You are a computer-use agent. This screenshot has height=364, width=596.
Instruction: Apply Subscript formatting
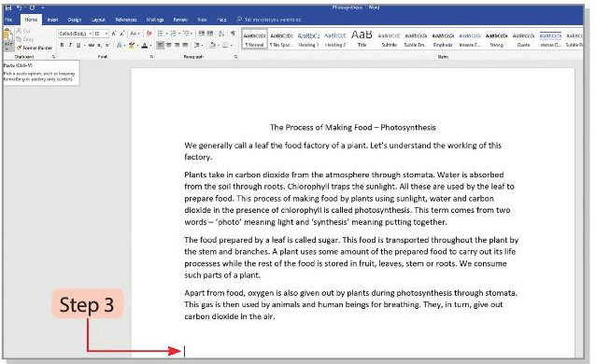pos(99,45)
